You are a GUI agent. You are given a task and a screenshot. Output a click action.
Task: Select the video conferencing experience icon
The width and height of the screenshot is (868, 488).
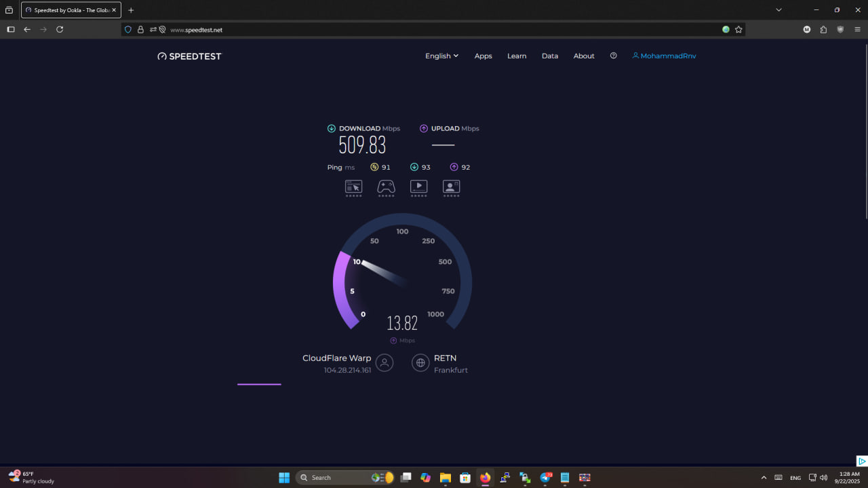coord(452,187)
